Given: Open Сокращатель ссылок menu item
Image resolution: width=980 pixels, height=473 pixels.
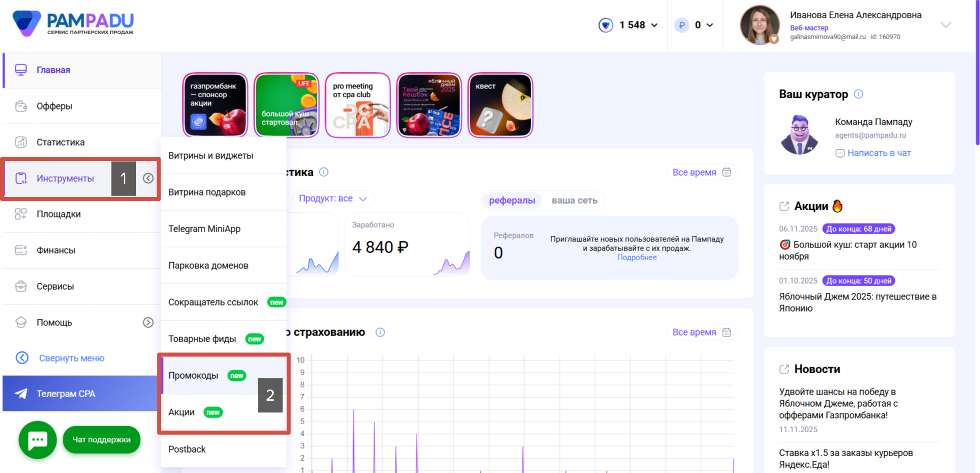Looking at the screenshot, I should point(213,302).
